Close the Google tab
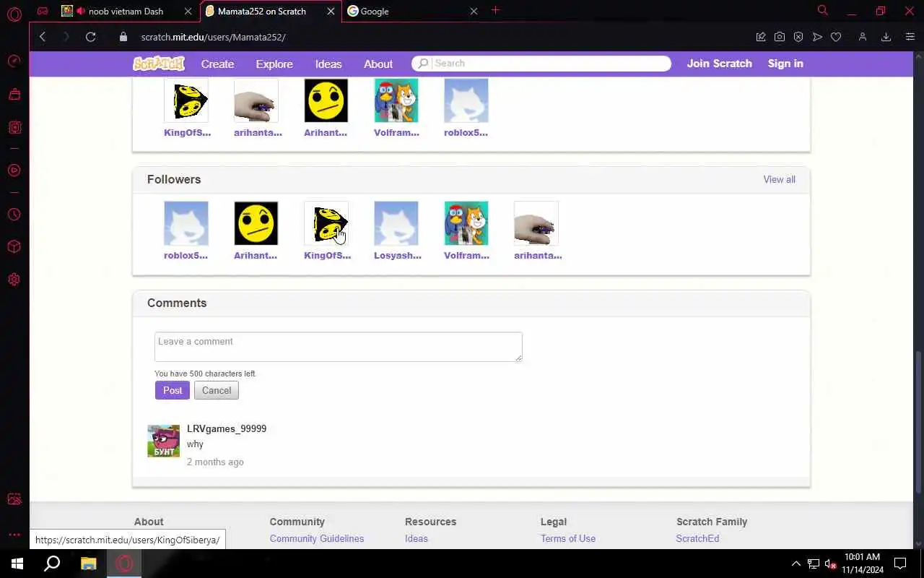924x578 pixels. [x=474, y=11]
